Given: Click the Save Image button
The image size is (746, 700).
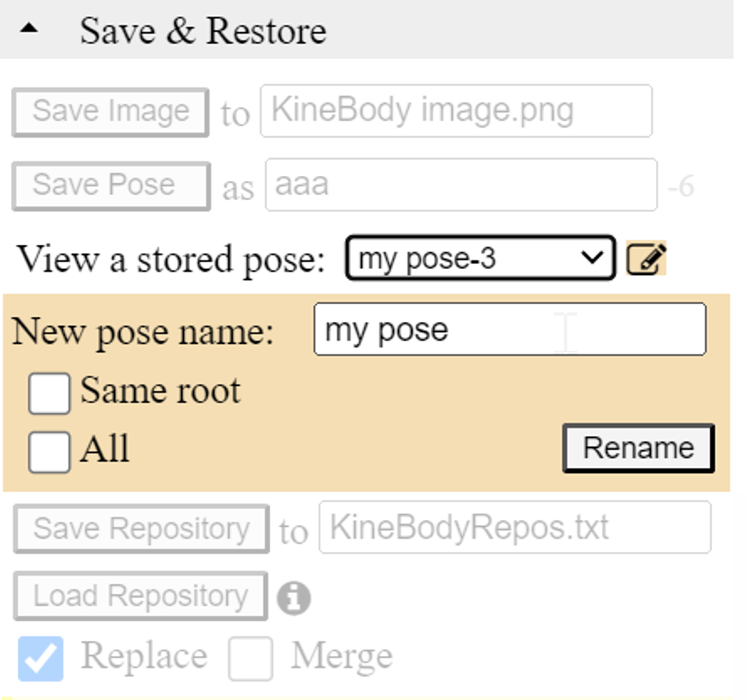Looking at the screenshot, I should pyautogui.click(x=111, y=112).
